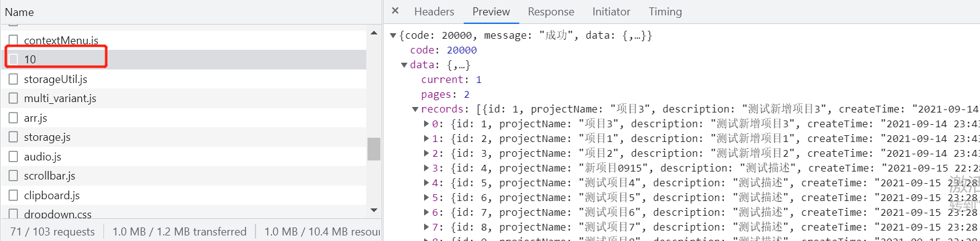
Task: Expand record 3 named 新项目0915
Action: click(427, 168)
